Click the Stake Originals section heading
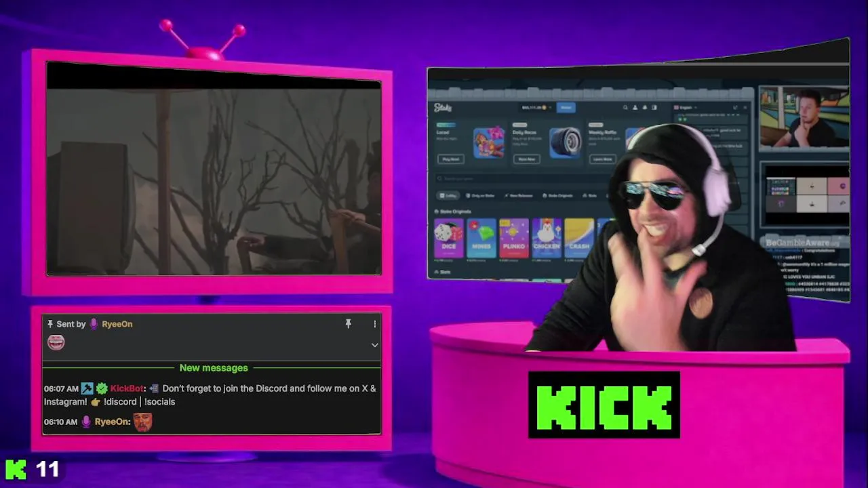This screenshot has width=868, height=488. point(453,211)
